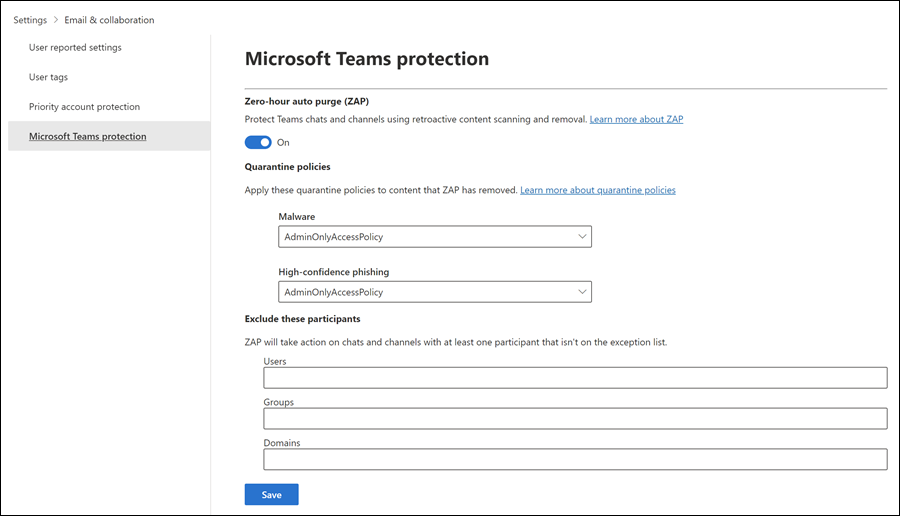Select Microsoft Teams protection sidebar item
This screenshot has height=516, width=900.
click(87, 136)
